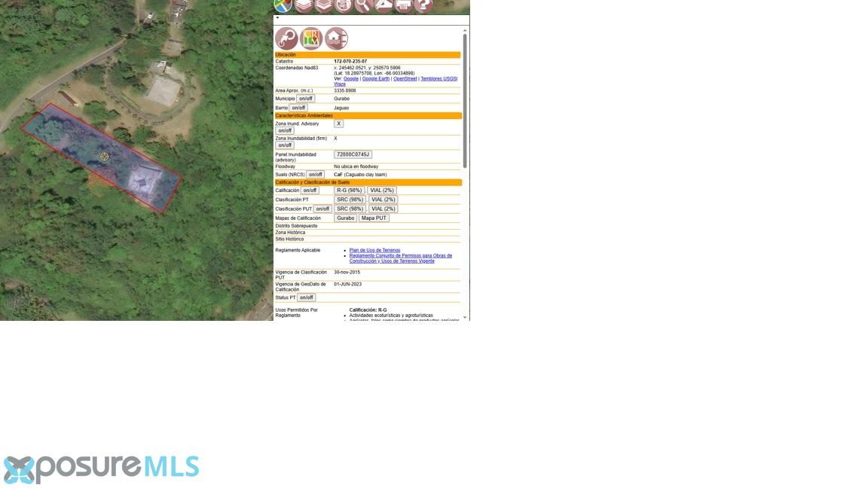Open the Google Maps basemap icon
This screenshot has width=868, height=488.
283,5
